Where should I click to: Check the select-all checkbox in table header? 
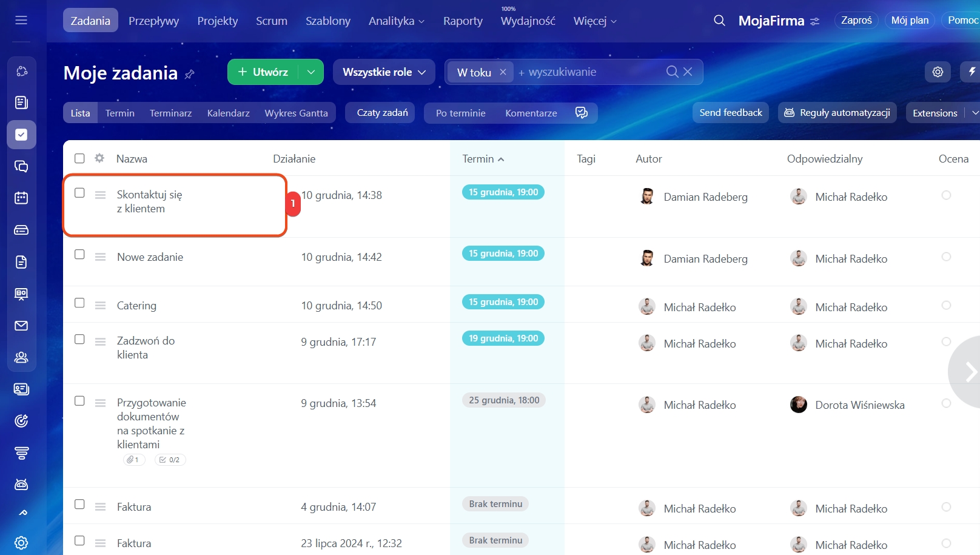click(79, 158)
